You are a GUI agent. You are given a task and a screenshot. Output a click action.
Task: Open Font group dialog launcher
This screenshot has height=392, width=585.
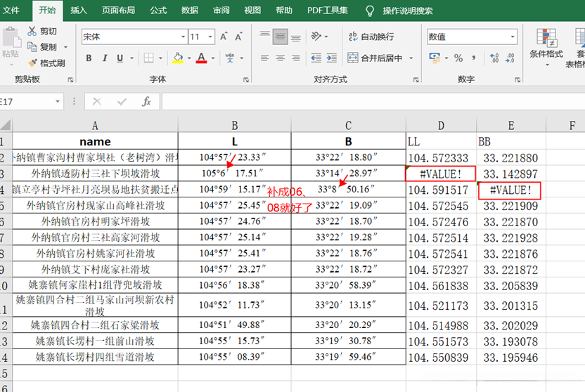[x=246, y=80]
